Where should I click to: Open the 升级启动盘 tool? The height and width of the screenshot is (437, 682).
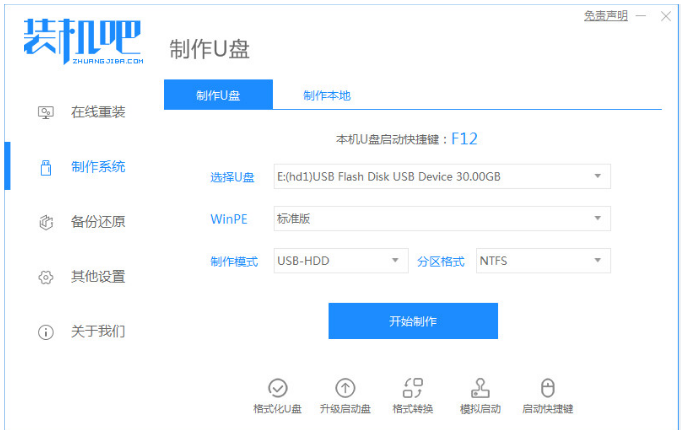(344, 389)
